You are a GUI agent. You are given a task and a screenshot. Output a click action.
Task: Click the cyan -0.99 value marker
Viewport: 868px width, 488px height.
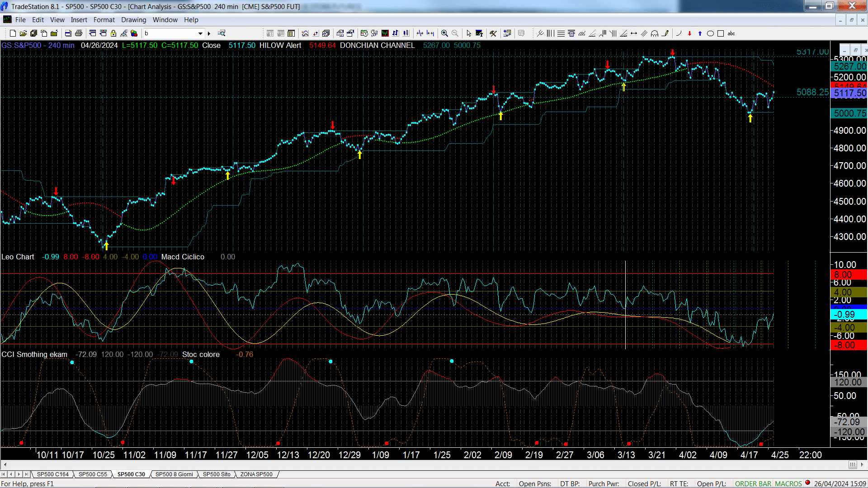click(849, 314)
